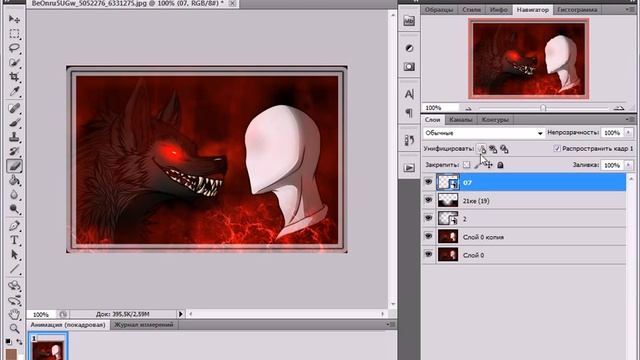This screenshot has height=360, width=640.
Task: Hide Слой 0 layer eye icon
Action: pyautogui.click(x=429, y=254)
